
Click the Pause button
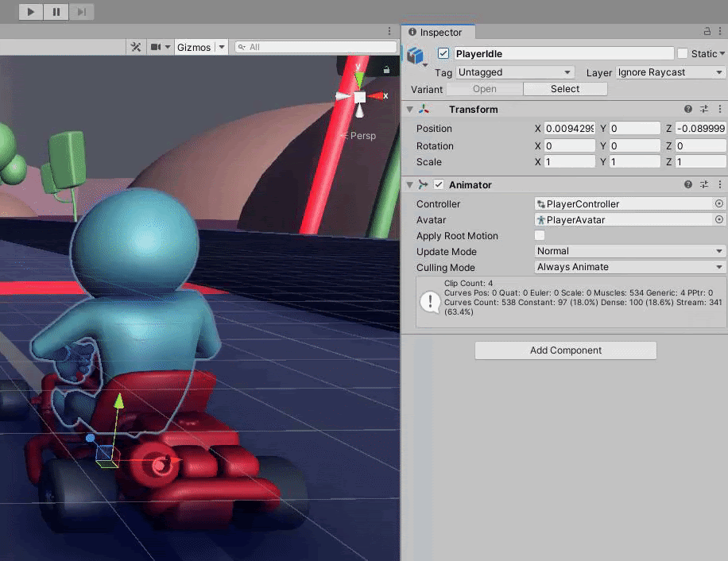click(x=56, y=12)
